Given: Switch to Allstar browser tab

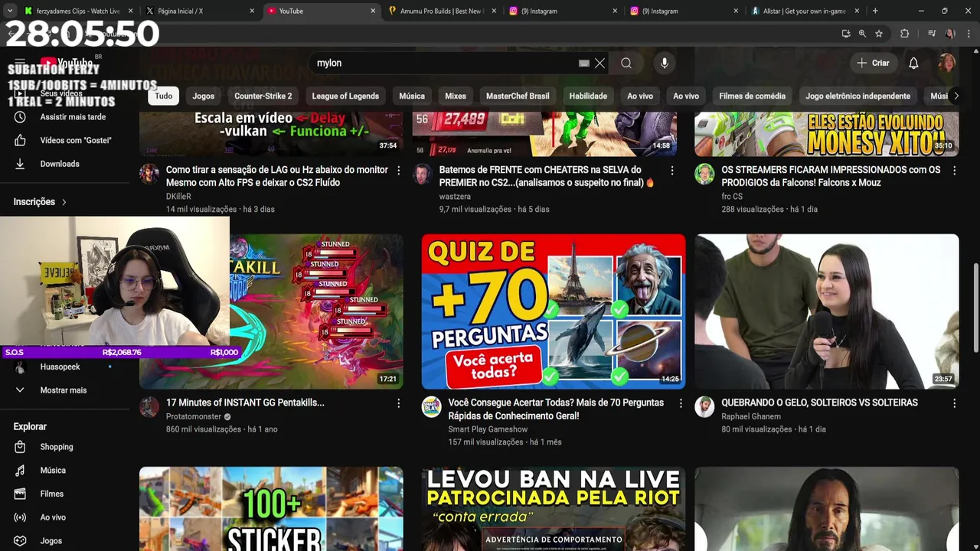Looking at the screenshot, I should pyautogui.click(x=805, y=11).
